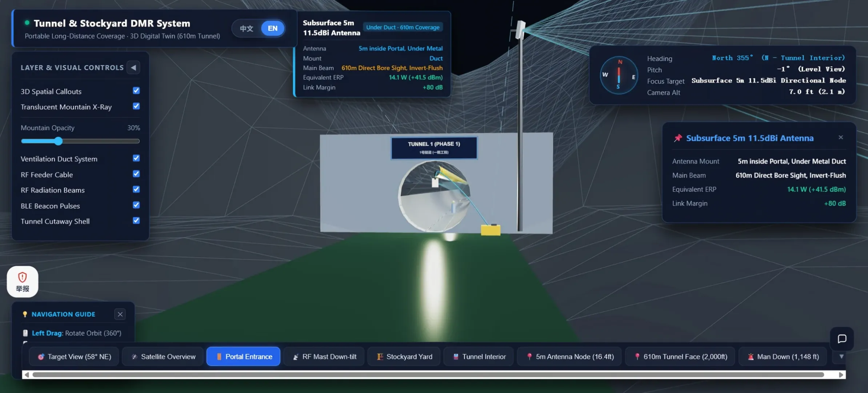Uncheck Ventilation Duct System layer
Image resolution: width=868 pixels, height=393 pixels.
pyautogui.click(x=136, y=158)
